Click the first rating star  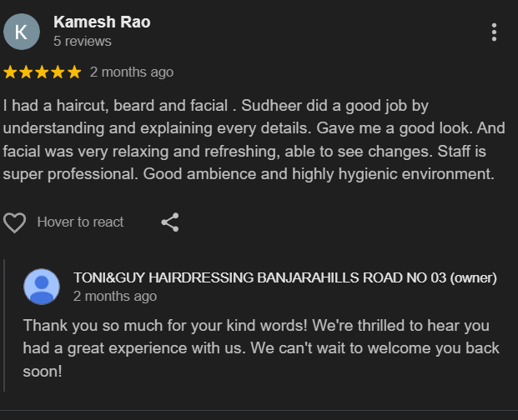coord(10,72)
